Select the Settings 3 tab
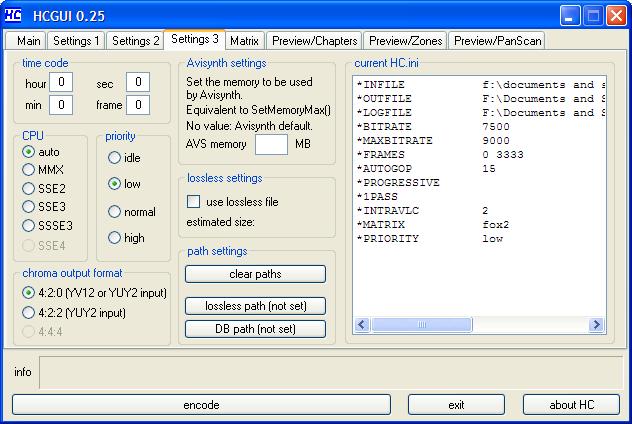This screenshot has height=424, width=632. [194, 39]
